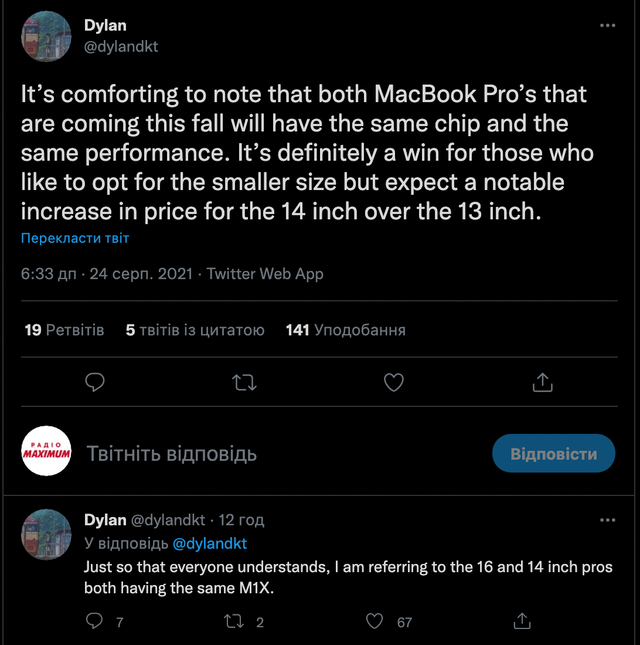Image resolution: width=640 pixels, height=645 pixels.
Task: Open more options menu on main tweet
Action: [607, 26]
